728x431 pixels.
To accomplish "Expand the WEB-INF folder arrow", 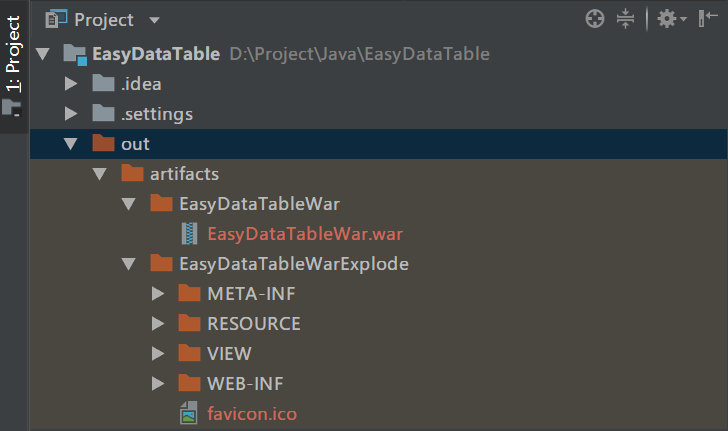I will [x=157, y=383].
